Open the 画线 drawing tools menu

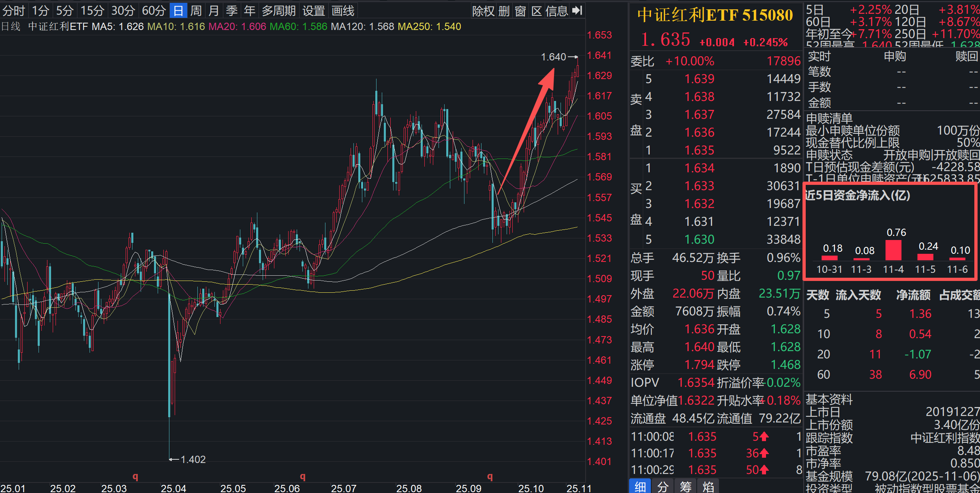click(x=343, y=11)
